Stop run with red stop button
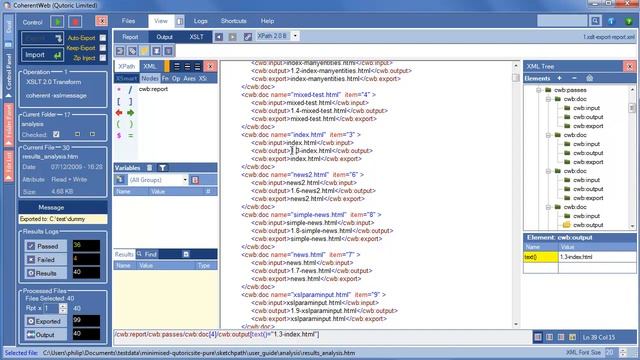 [x=75, y=21]
